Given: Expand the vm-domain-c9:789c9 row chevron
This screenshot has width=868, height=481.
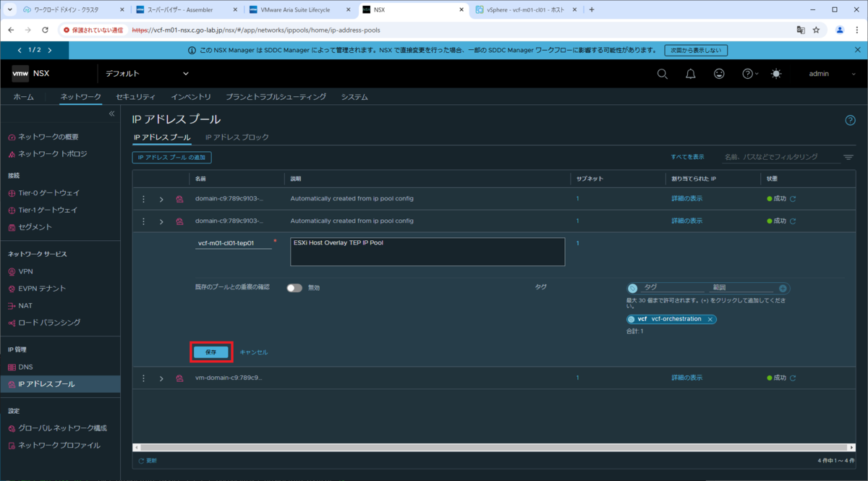Looking at the screenshot, I should 161,378.
